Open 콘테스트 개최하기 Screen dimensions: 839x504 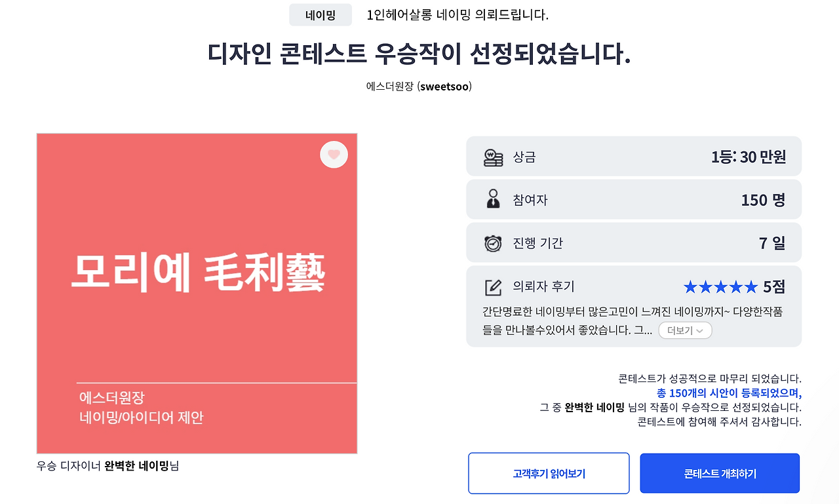[x=719, y=473]
